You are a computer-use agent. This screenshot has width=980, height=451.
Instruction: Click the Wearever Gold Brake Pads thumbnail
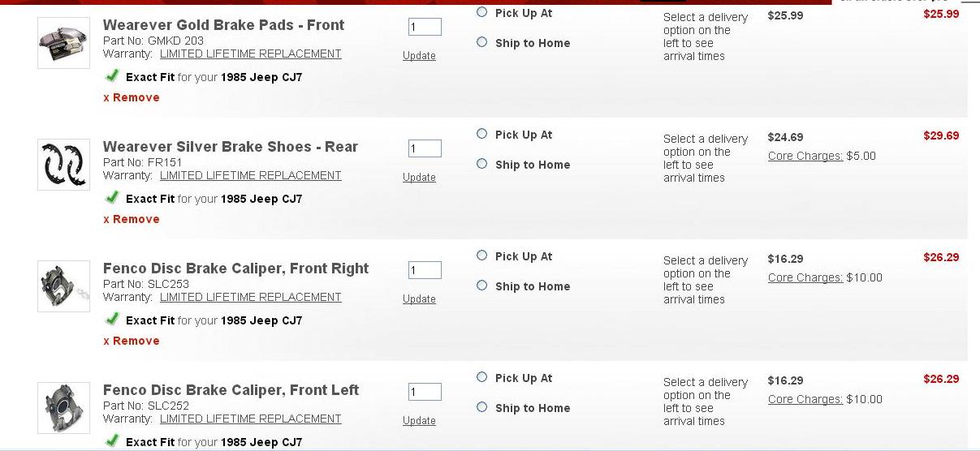click(x=63, y=43)
